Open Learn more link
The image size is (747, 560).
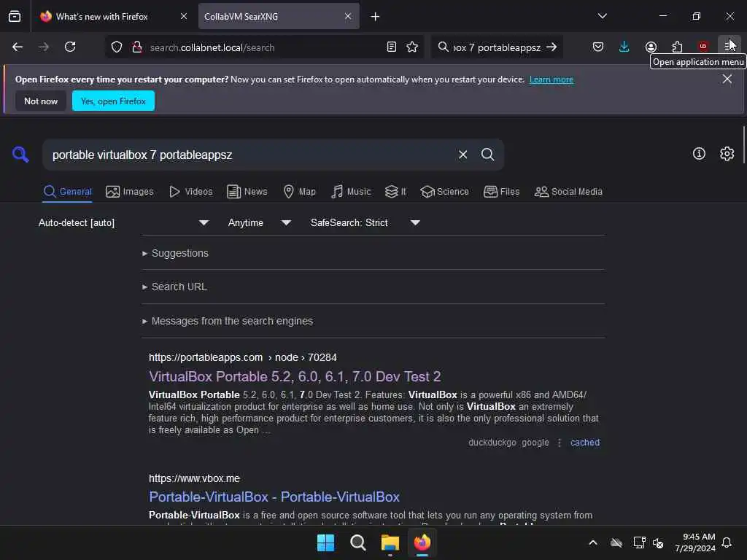551,79
